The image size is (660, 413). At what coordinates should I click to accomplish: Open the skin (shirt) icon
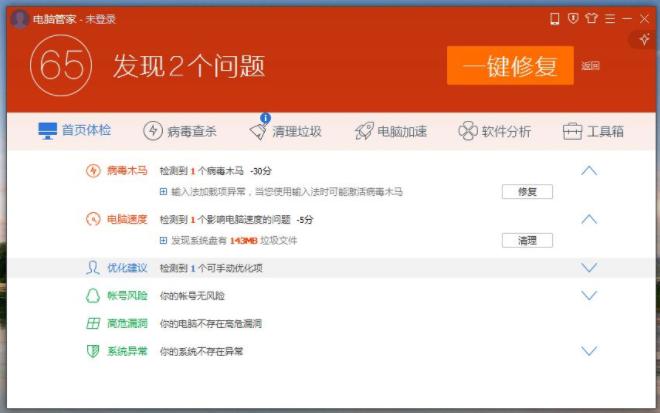pyautogui.click(x=591, y=18)
